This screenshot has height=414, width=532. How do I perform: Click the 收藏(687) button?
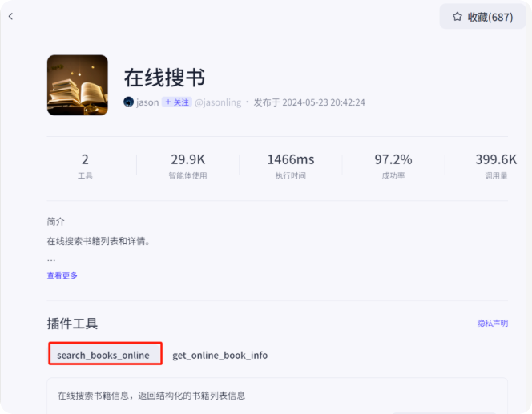(x=482, y=17)
